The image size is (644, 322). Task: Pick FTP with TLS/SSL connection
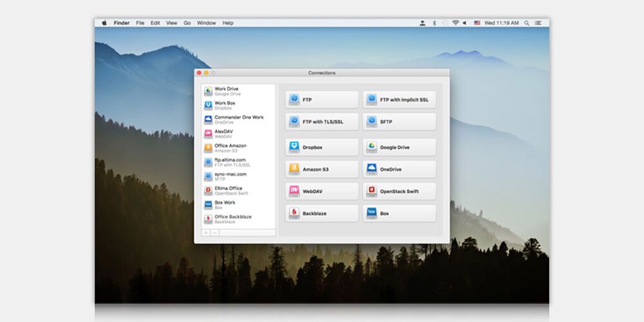click(322, 122)
